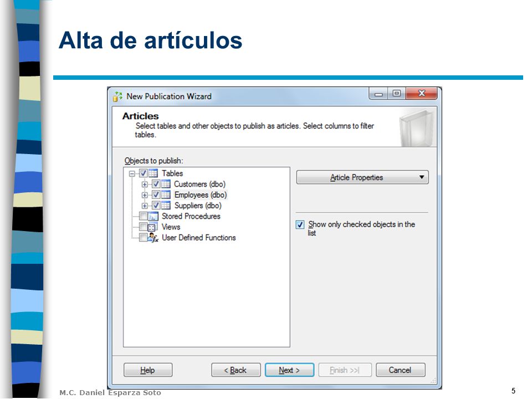The image size is (532, 399).
Task: Click the Views icon
Action: (152, 227)
